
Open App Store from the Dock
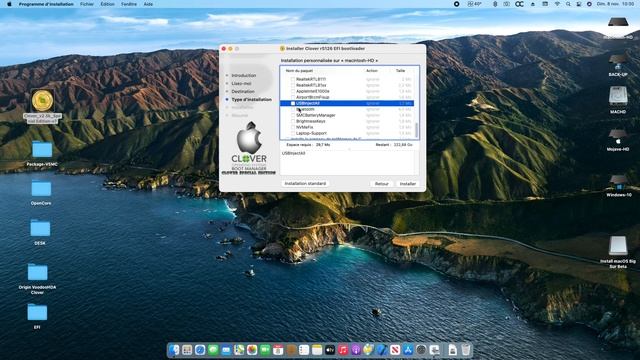(408, 350)
